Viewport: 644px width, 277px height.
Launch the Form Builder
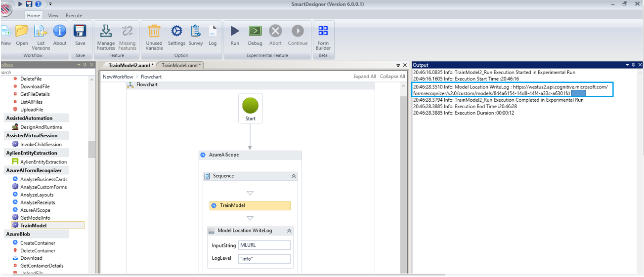click(323, 32)
